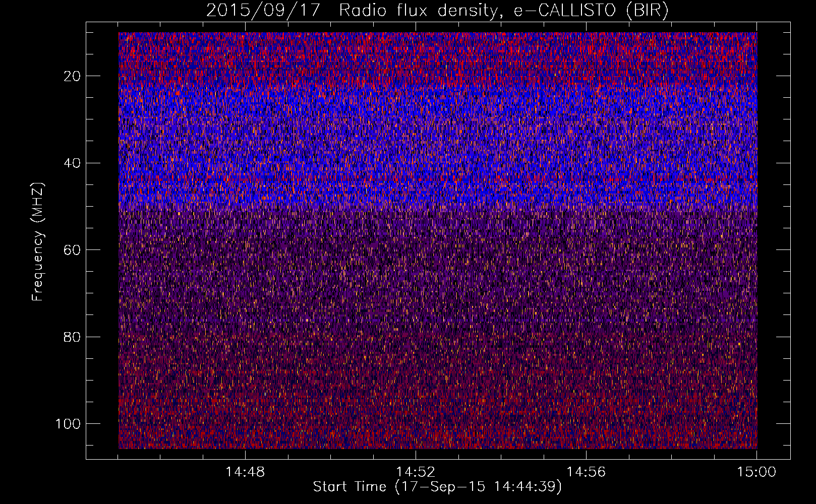Click the 14:52 time tick label
Screen dimensions: 816x504
tap(416, 472)
